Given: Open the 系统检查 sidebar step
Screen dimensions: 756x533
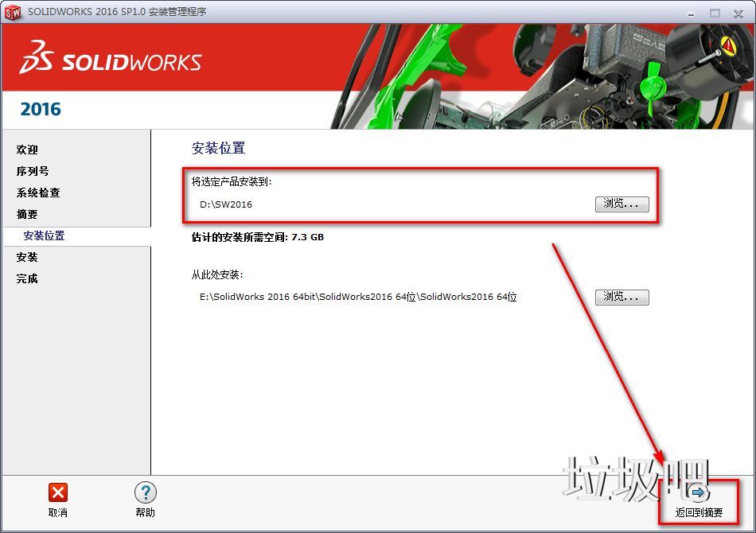Looking at the screenshot, I should coord(38,193).
